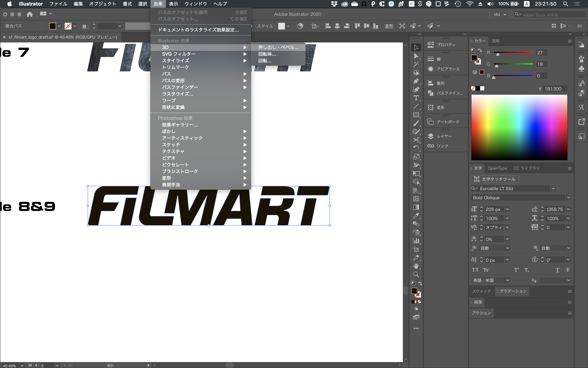Select the Pen tool
This screenshot has height=368, width=588.
416,81
